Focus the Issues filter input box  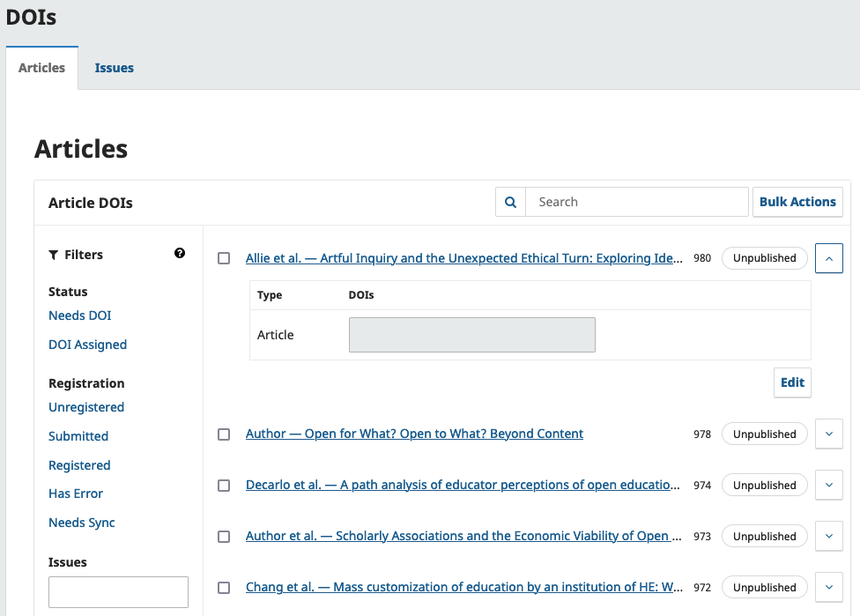point(118,592)
